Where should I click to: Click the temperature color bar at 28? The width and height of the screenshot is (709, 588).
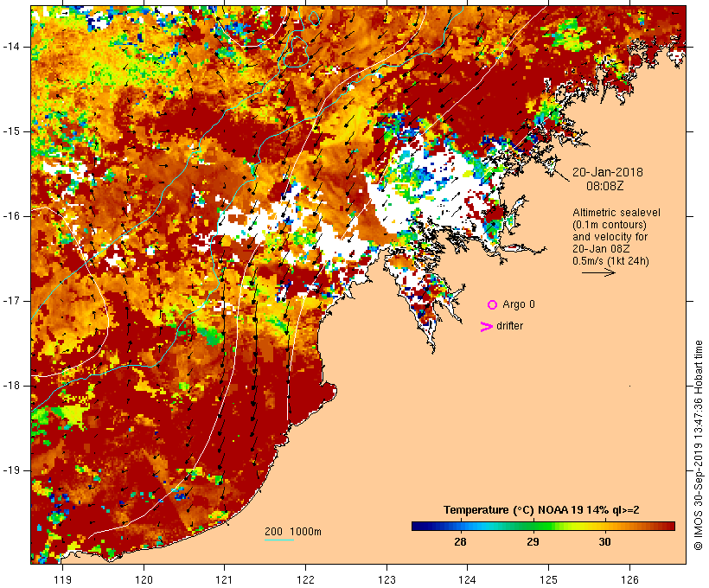pos(460,526)
